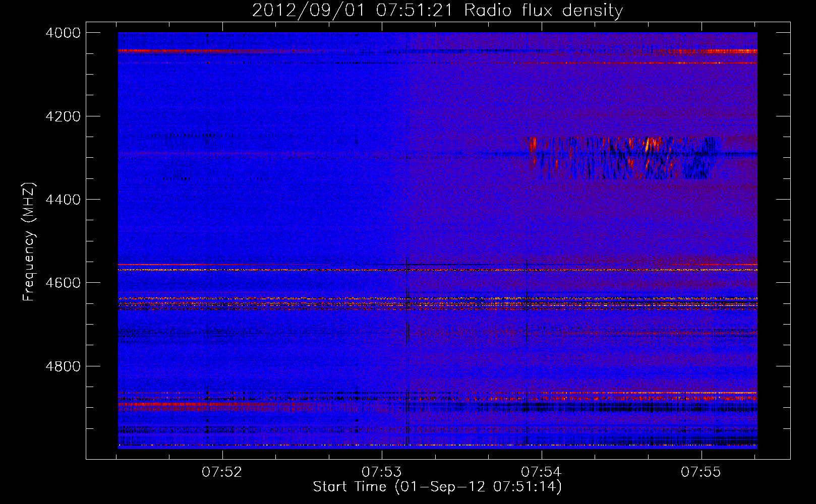Click the '07:55' time axis label
The image size is (816, 504).
701,472
